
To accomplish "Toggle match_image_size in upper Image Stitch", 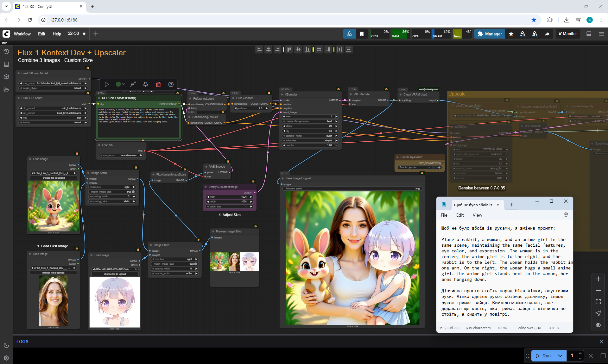I will click(x=133, y=192).
